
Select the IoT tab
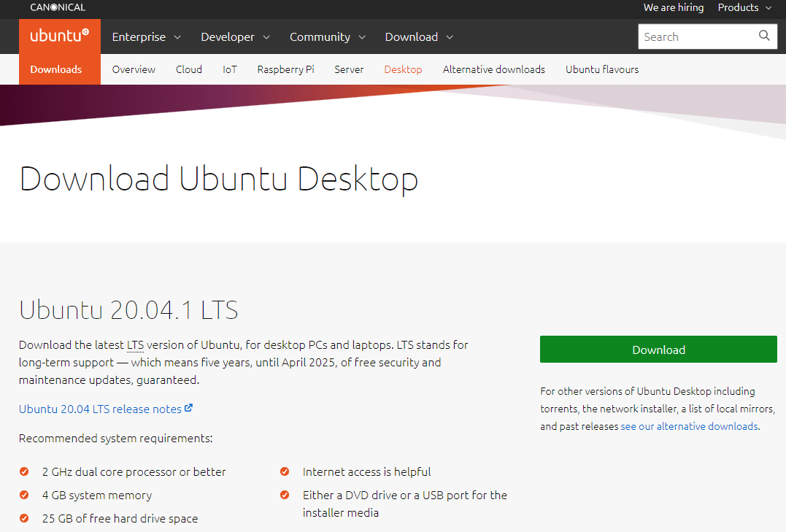click(230, 69)
